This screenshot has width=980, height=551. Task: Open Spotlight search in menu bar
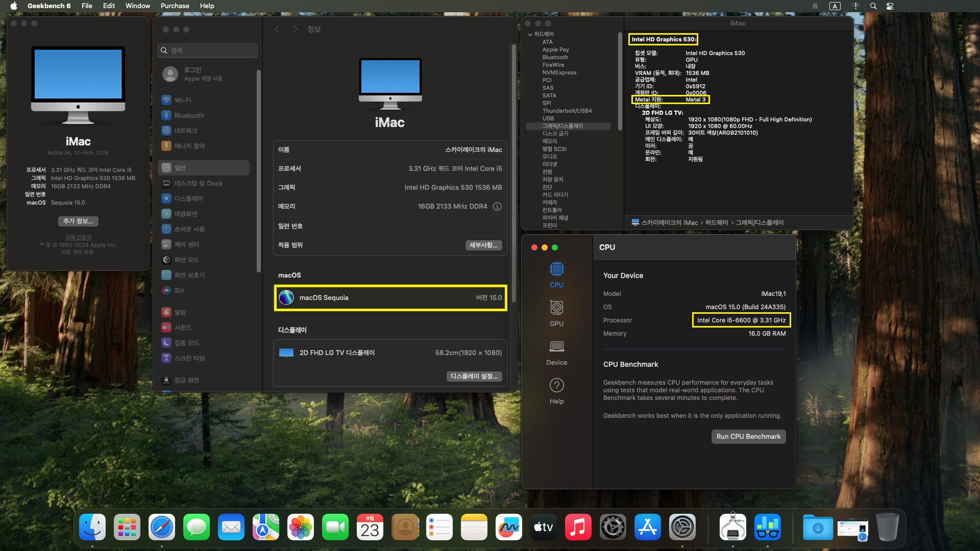873,6
